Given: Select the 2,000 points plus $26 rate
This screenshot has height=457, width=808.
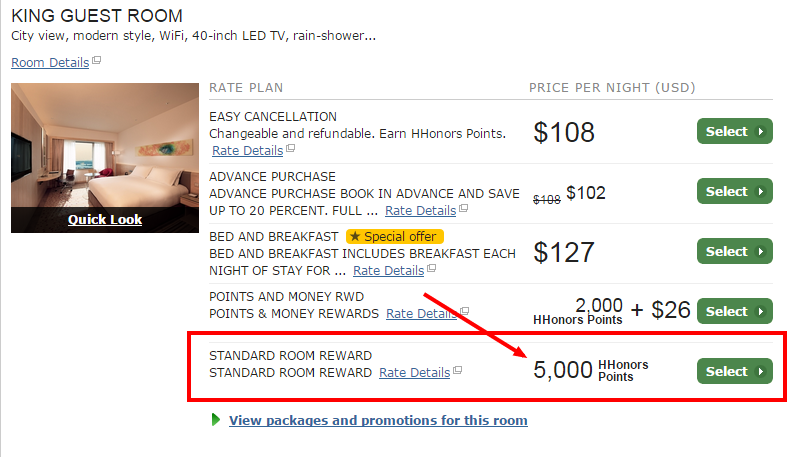Looking at the screenshot, I should point(734,311).
